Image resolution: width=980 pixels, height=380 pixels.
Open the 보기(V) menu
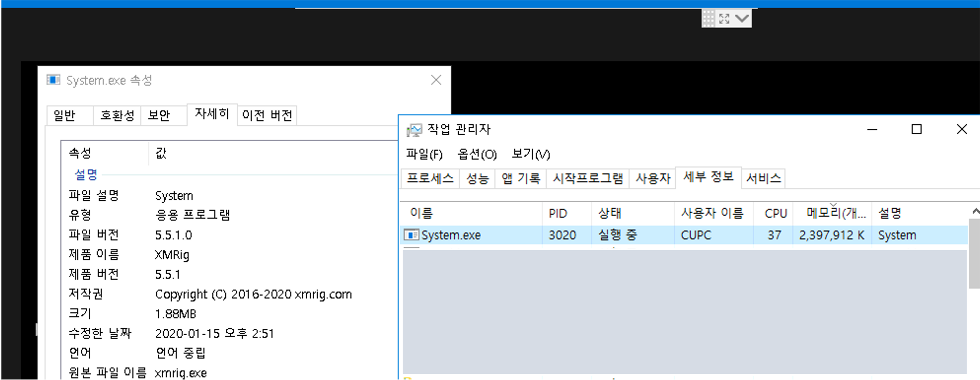click(531, 154)
